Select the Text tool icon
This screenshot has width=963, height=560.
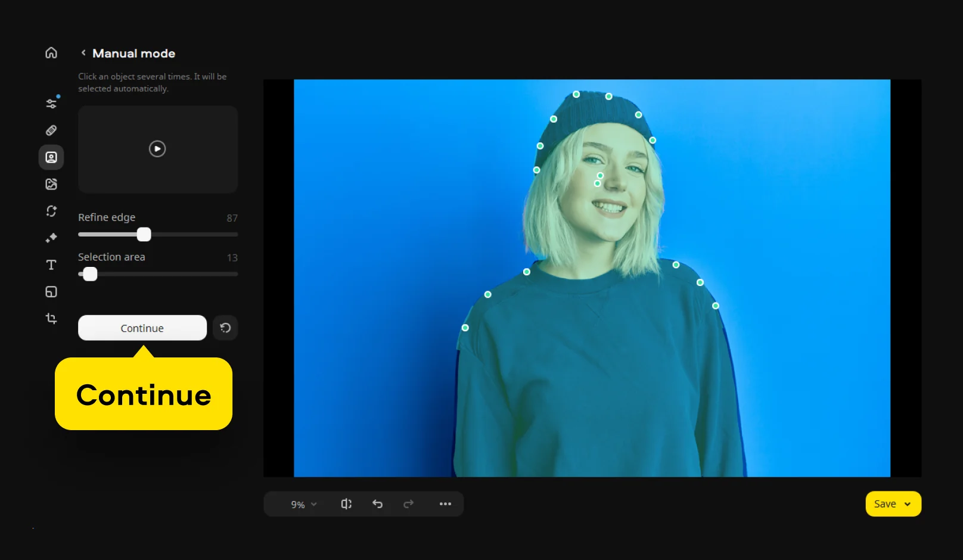[51, 265]
